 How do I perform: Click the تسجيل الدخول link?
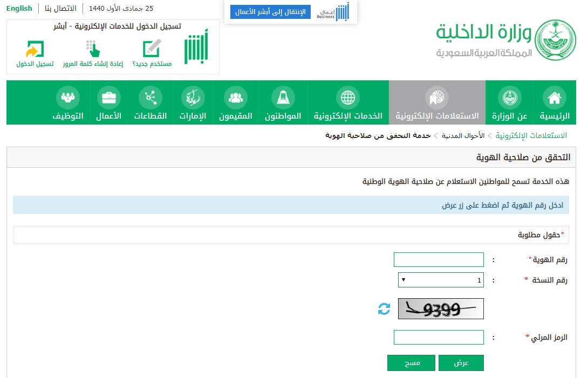(35, 64)
